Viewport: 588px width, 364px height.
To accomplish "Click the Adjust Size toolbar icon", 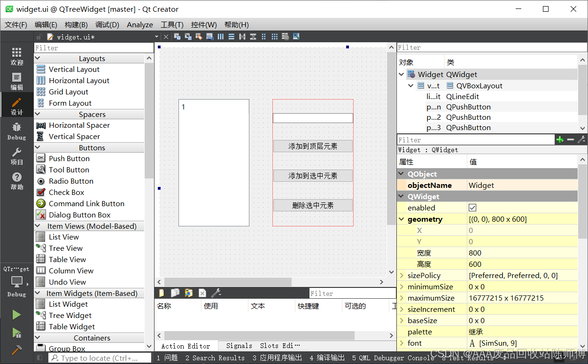I will (296, 37).
